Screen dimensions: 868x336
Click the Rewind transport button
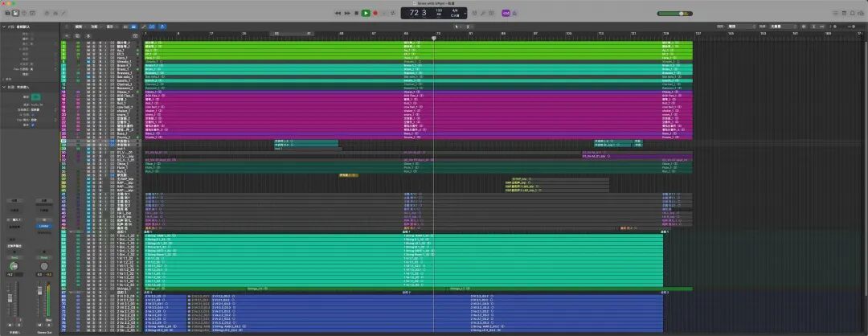pyautogui.click(x=337, y=13)
